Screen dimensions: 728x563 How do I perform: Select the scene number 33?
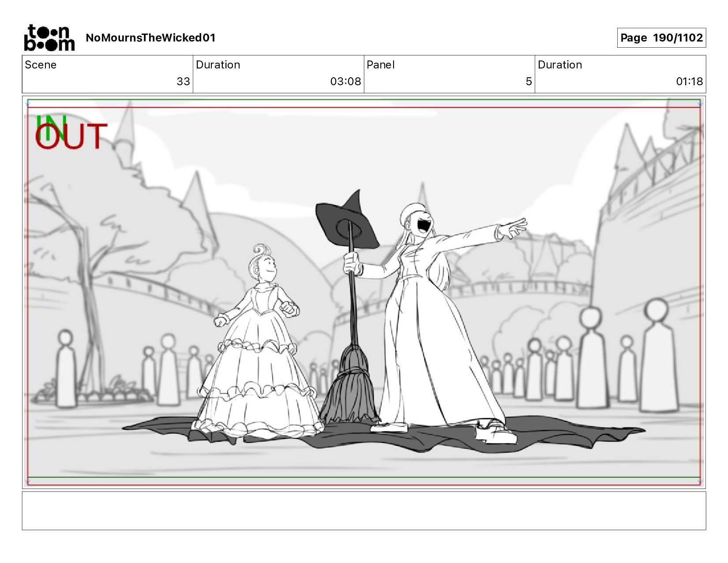point(183,81)
